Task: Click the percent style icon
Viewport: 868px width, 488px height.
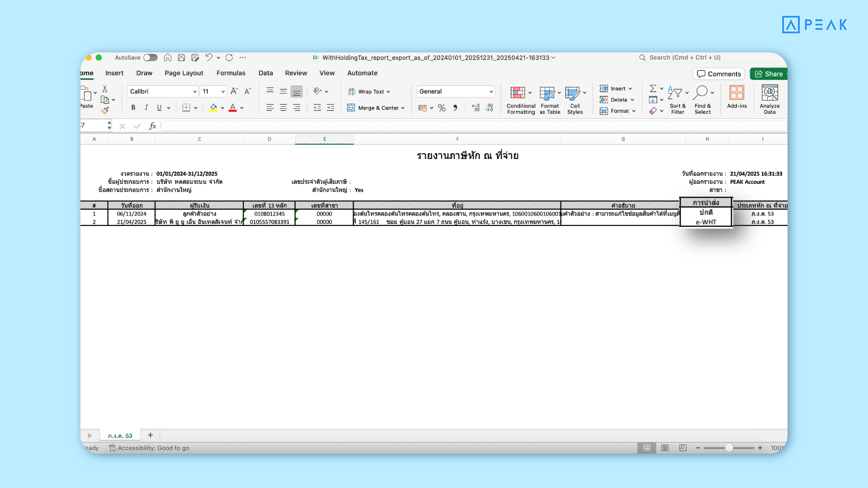Action: tap(442, 108)
